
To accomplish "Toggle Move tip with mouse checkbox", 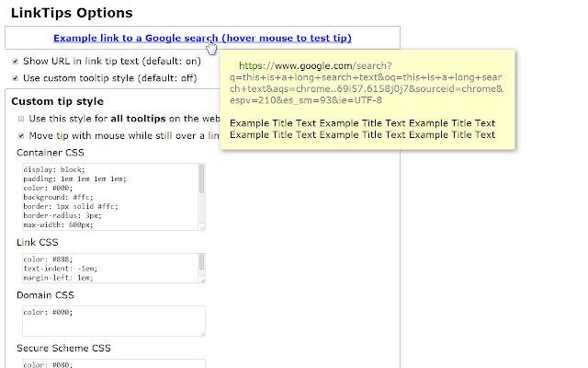I will coord(21,135).
